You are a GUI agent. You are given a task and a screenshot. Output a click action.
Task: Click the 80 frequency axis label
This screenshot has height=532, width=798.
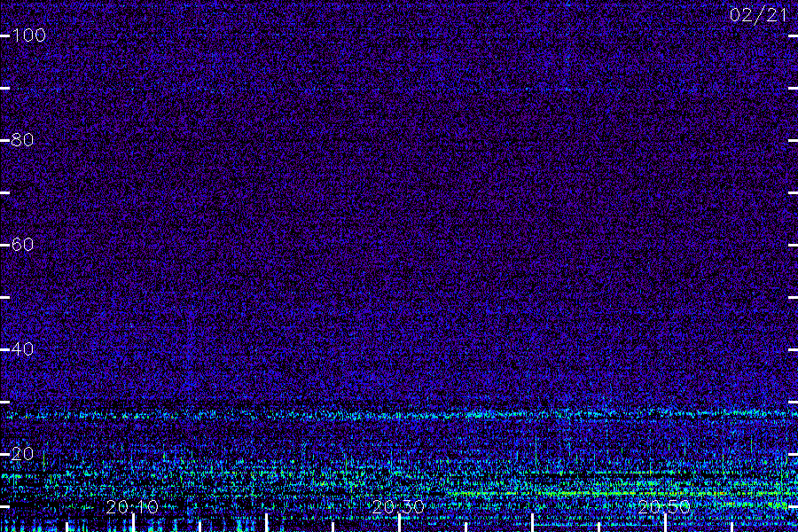coord(22,139)
